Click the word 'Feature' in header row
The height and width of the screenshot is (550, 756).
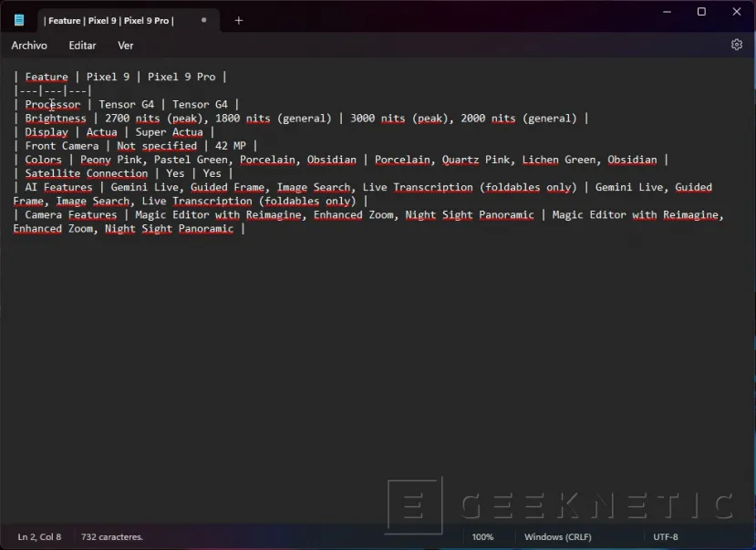47,77
